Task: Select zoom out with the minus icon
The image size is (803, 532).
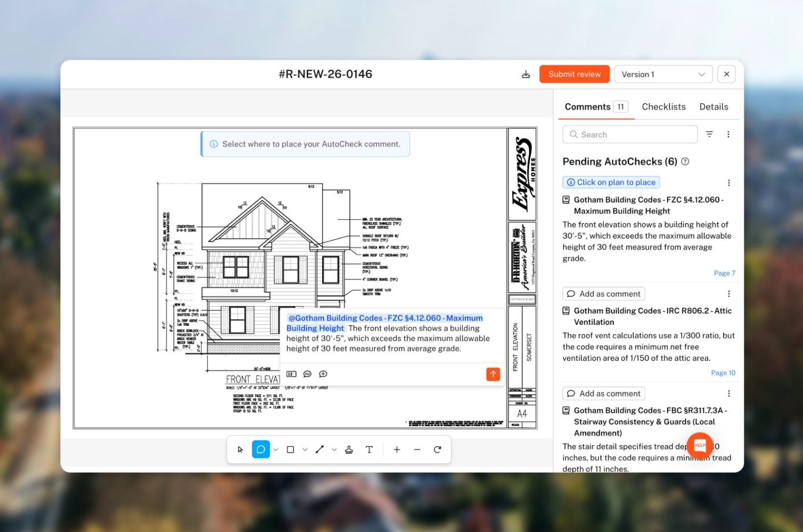Action: [417, 449]
